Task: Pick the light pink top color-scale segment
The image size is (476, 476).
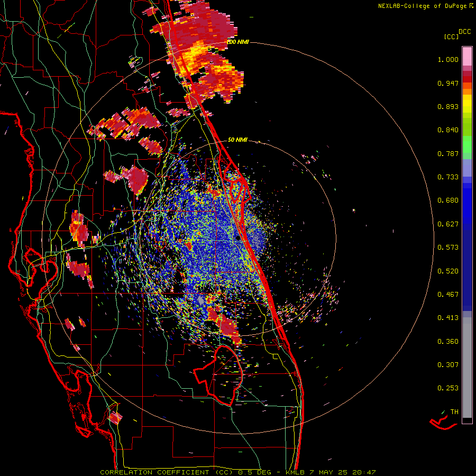Action: click(467, 56)
